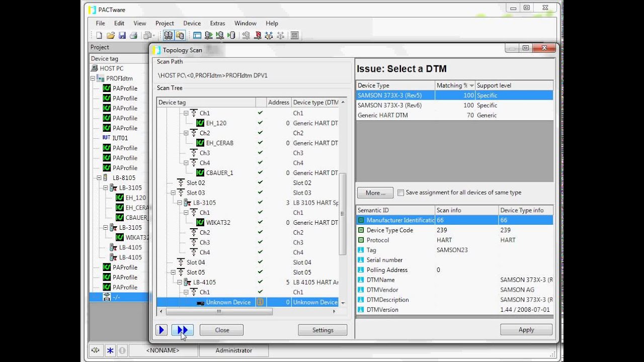Click greyed toolbar icon with two outward arrows
The image size is (644, 362).
(x=280, y=35)
